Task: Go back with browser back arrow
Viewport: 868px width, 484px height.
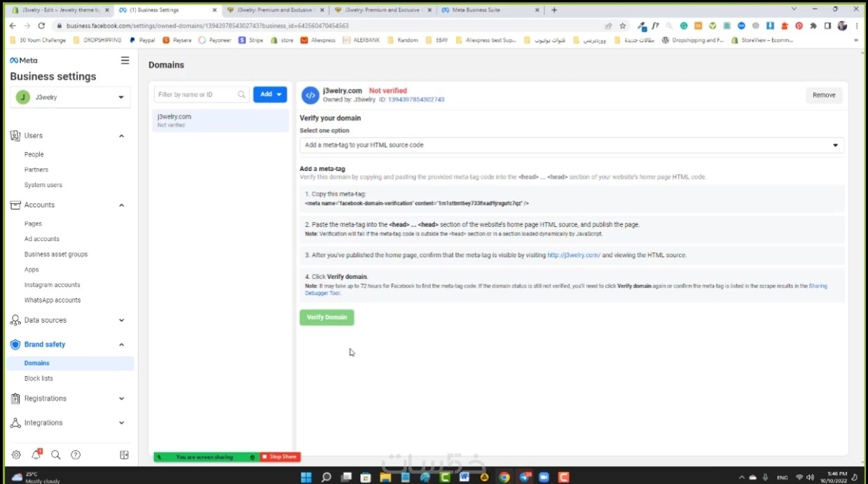Action: tap(13, 25)
